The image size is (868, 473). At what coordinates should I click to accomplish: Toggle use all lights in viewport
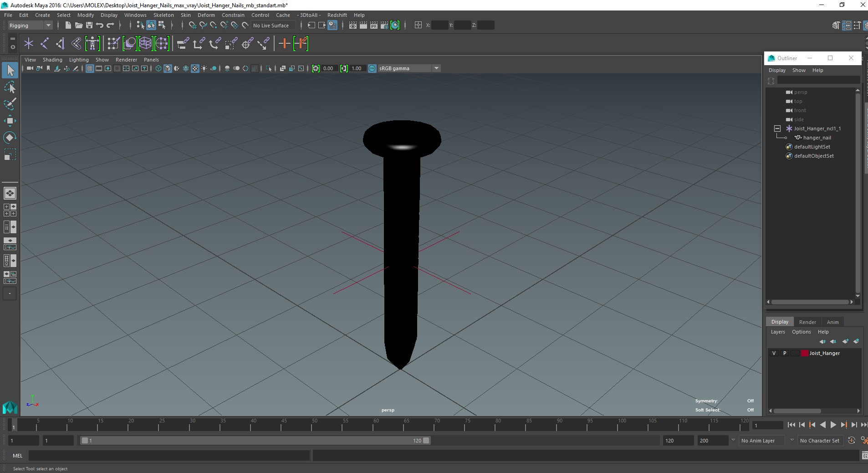point(204,68)
